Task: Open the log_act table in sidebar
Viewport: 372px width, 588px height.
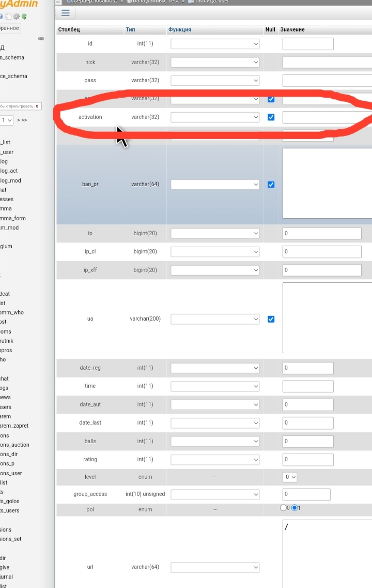Action: point(9,171)
